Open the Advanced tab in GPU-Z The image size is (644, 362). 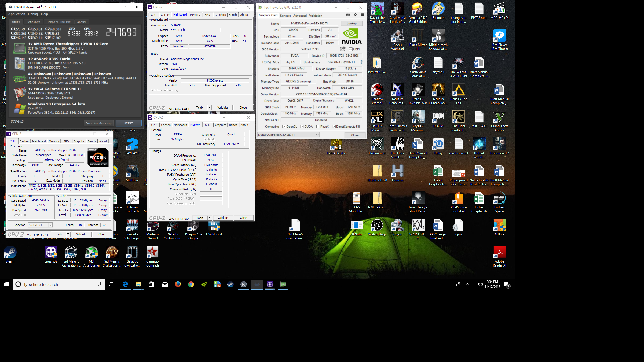point(300,16)
